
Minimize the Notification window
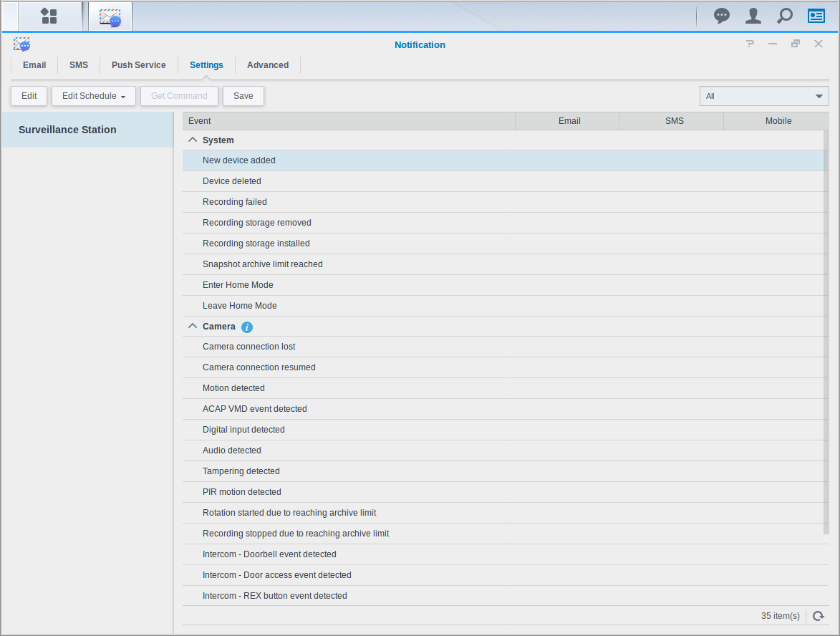tap(773, 44)
